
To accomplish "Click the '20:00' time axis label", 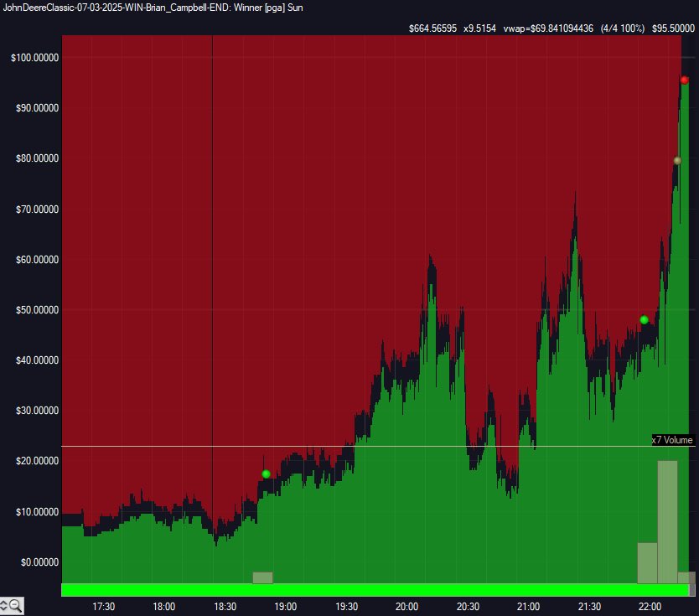I will (406, 607).
